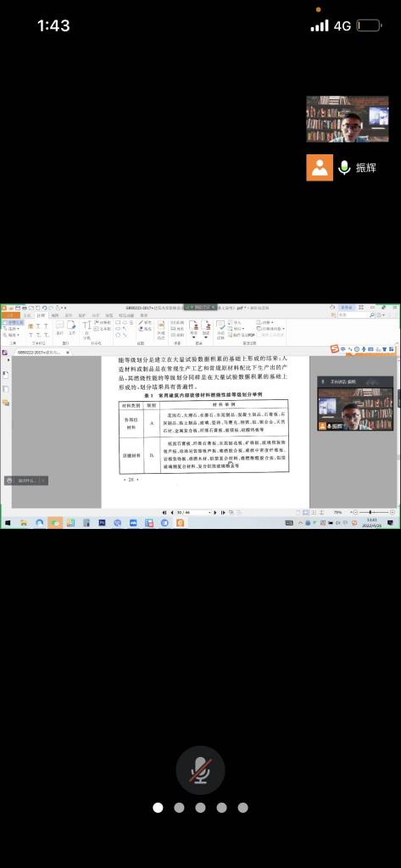This screenshot has width=401, height=868.
Task: Go to previous page in PDF navigation bar
Action: pos(172,513)
